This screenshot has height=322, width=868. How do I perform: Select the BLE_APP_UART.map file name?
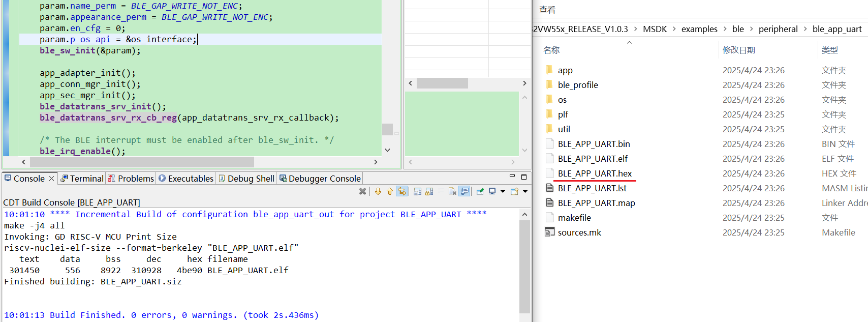point(596,203)
